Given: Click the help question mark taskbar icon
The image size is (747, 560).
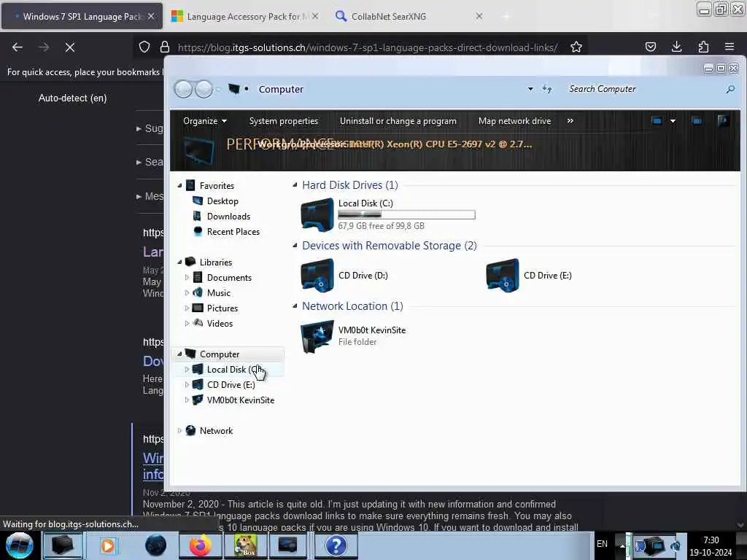Looking at the screenshot, I should (336, 545).
